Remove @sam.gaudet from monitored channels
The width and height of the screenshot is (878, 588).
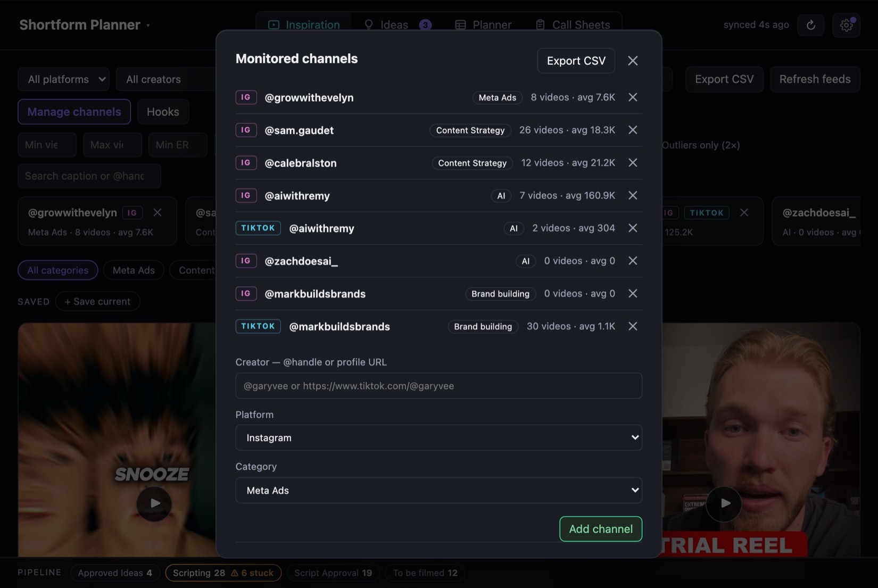633,130
